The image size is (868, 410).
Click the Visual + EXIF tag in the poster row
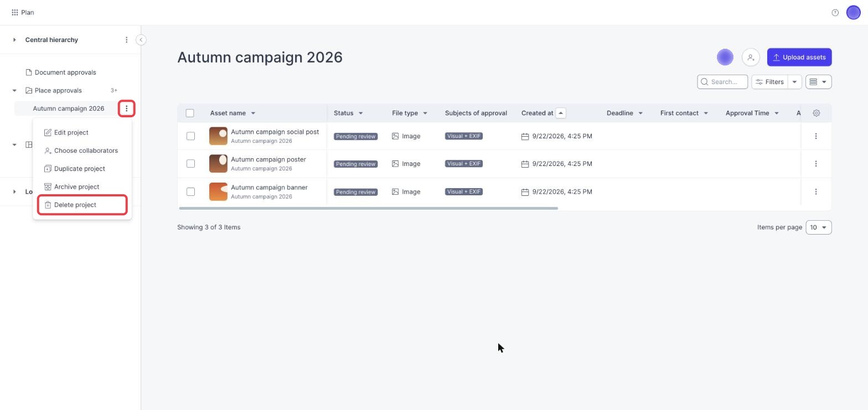464,164
